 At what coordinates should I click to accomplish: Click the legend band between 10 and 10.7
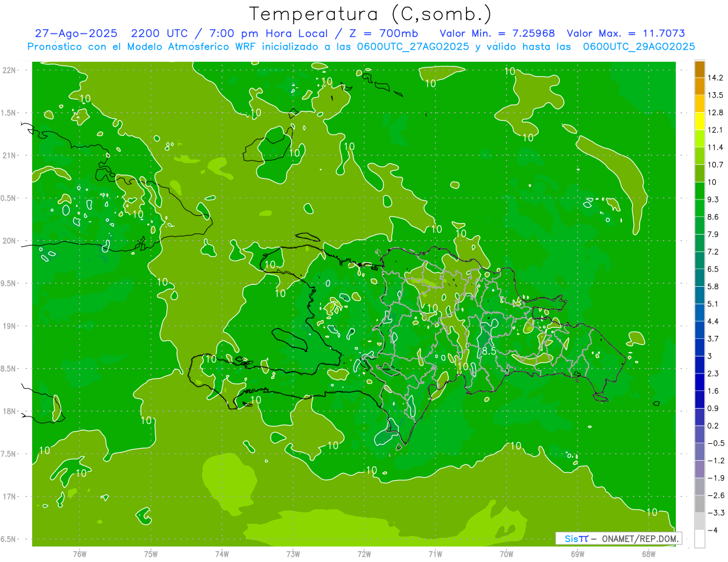point(699,173)
